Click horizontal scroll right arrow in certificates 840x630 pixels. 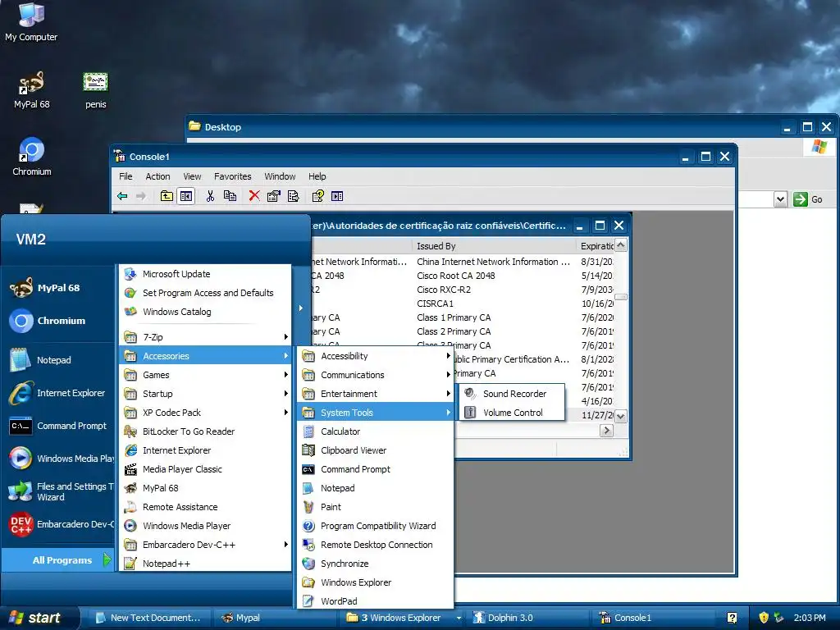(606, 431)
